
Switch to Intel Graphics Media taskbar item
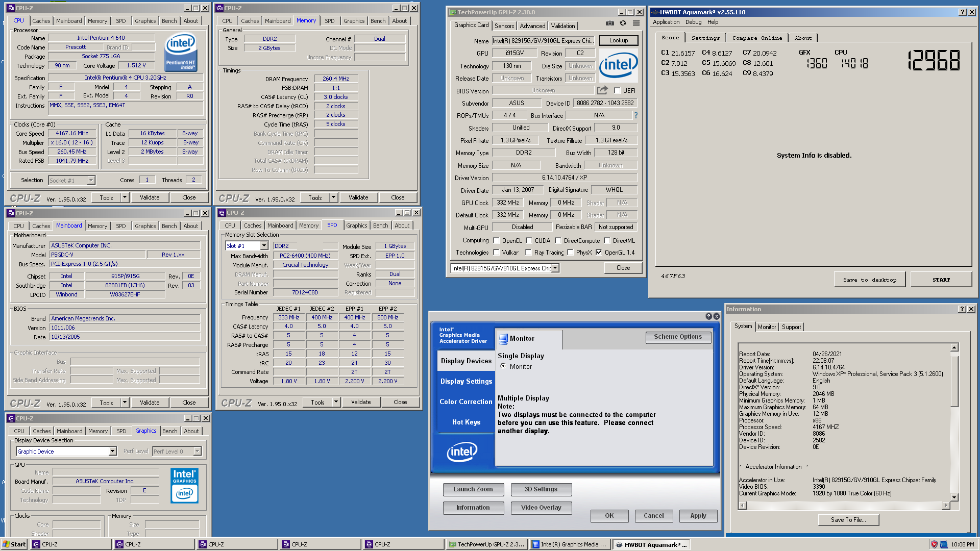click(x=569, y=544)
